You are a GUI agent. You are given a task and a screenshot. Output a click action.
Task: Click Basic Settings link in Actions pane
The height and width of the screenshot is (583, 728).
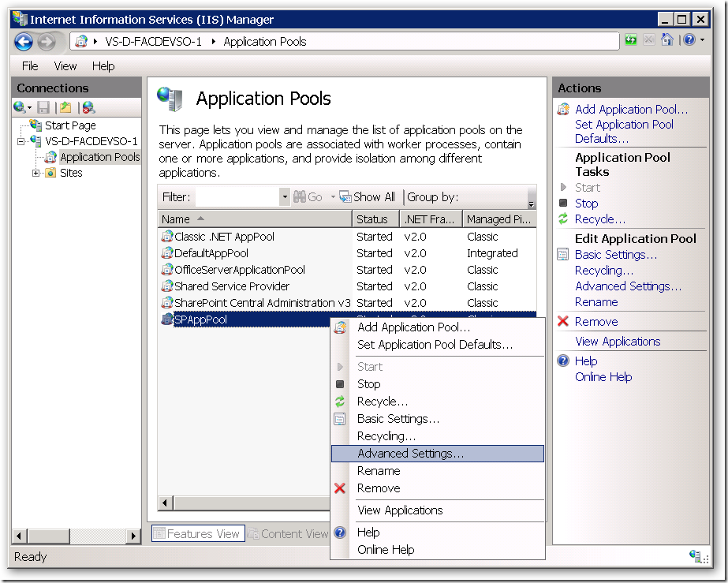(x=616, y=255)
